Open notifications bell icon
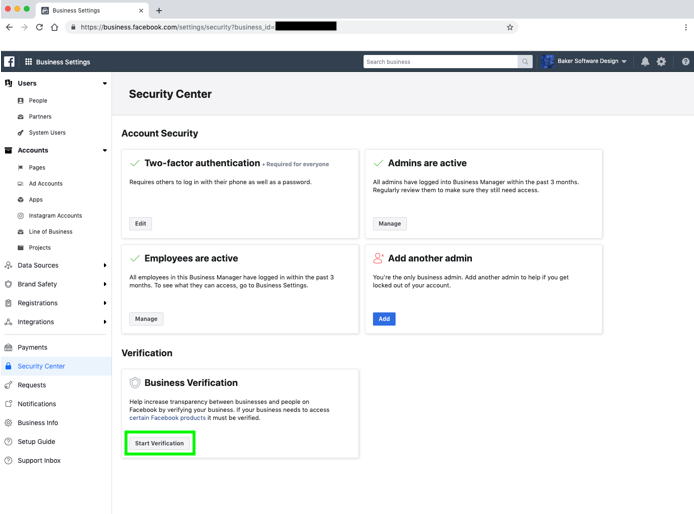The image size is (694, 514). click(x=645, y=62)
